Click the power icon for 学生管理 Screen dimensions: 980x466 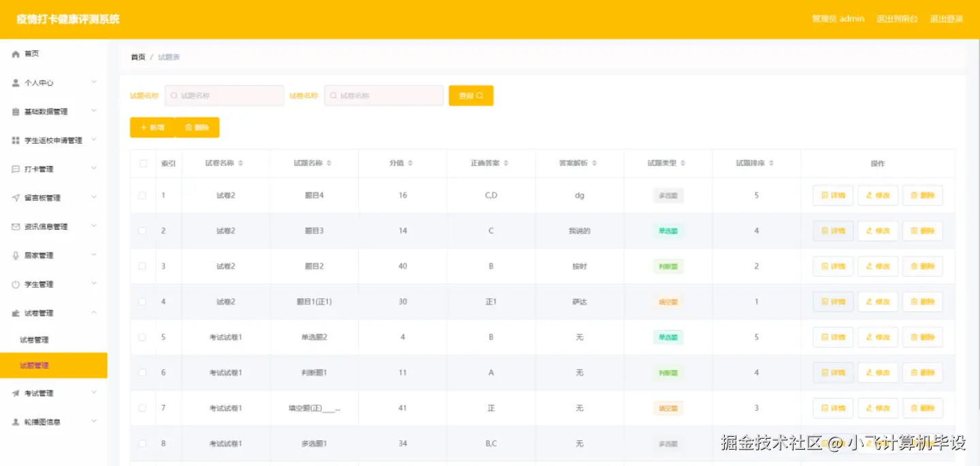pyautogui.click(x=16, y=284)
